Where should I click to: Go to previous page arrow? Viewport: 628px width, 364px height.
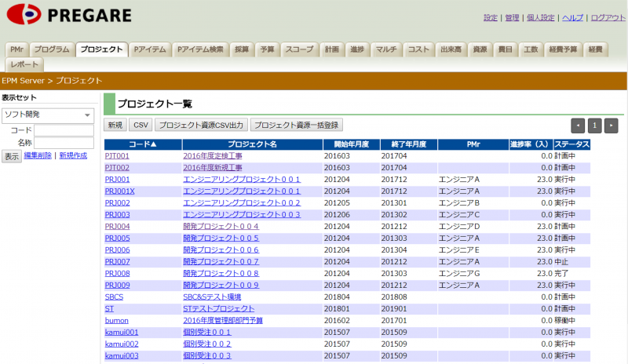[x=578, y=125]
